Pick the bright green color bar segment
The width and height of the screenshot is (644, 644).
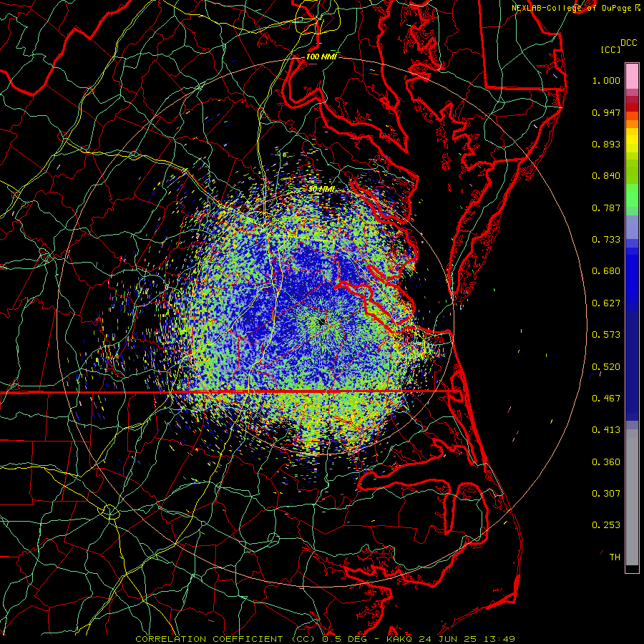(x=632, y=195)
